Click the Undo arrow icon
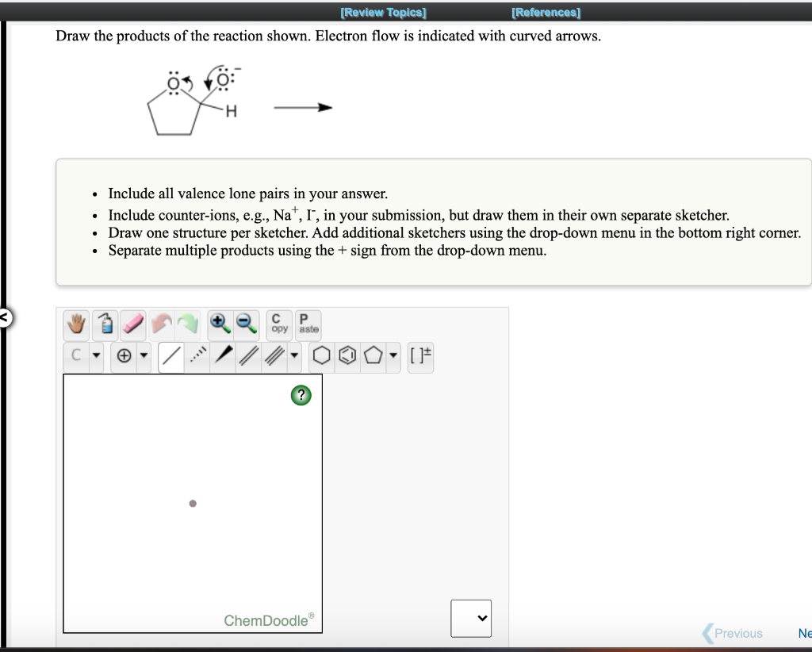 (x=163, y=324)
